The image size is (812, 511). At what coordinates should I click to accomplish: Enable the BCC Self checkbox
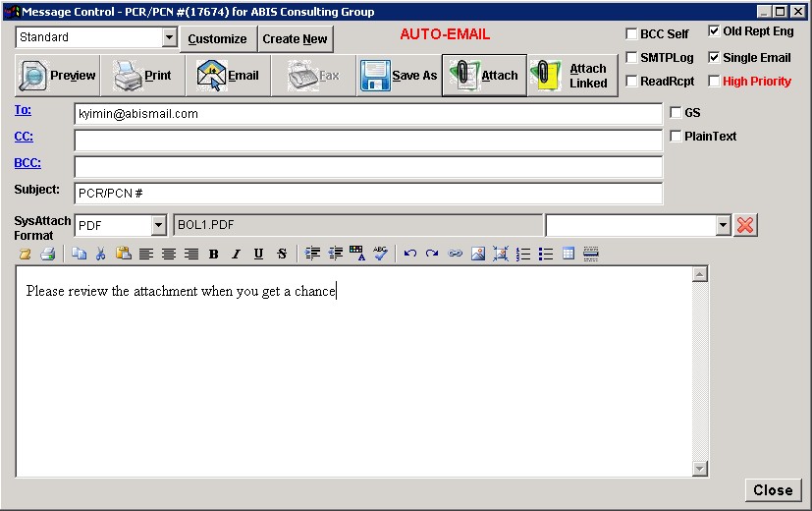pos(632,34)
